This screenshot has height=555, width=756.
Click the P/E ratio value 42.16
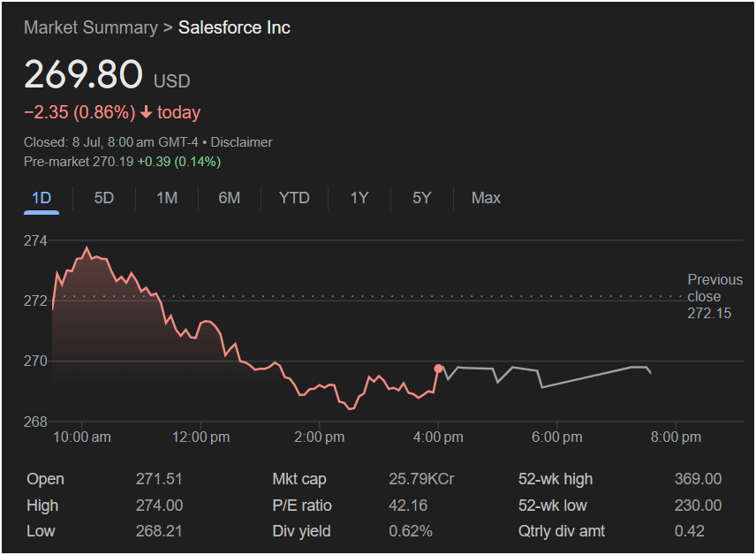tap(408, 506)
